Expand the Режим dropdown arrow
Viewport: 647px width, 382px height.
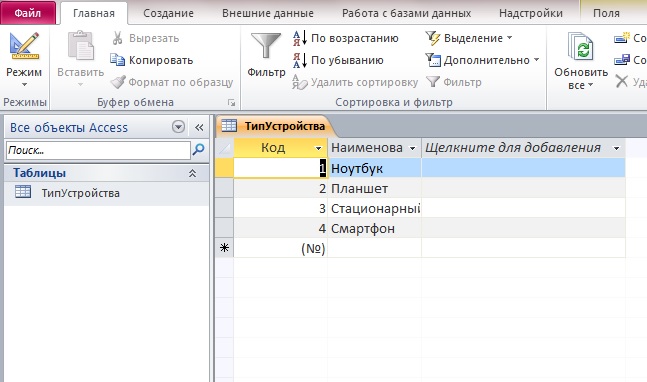tap(24, 84)
